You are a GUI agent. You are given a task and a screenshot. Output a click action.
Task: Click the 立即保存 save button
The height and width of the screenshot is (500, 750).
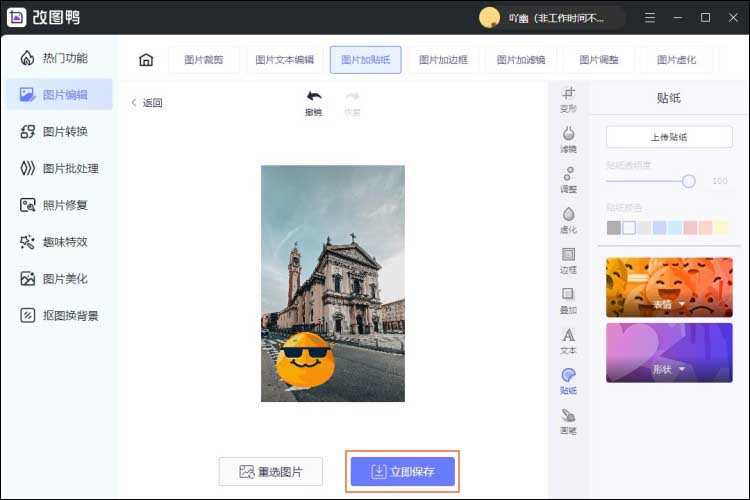[x=403, y=472]
